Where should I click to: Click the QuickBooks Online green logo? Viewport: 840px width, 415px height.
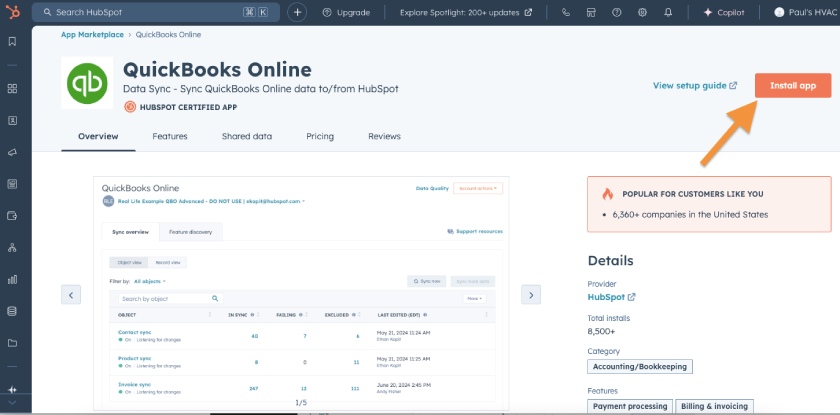pyautogui.click(x=87, y=83)
